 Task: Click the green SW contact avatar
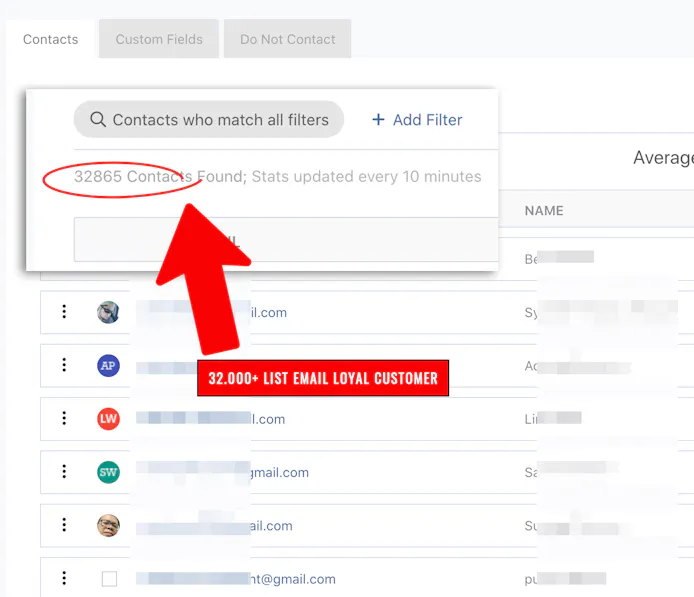pyautogui.click(x=108, y=472)
